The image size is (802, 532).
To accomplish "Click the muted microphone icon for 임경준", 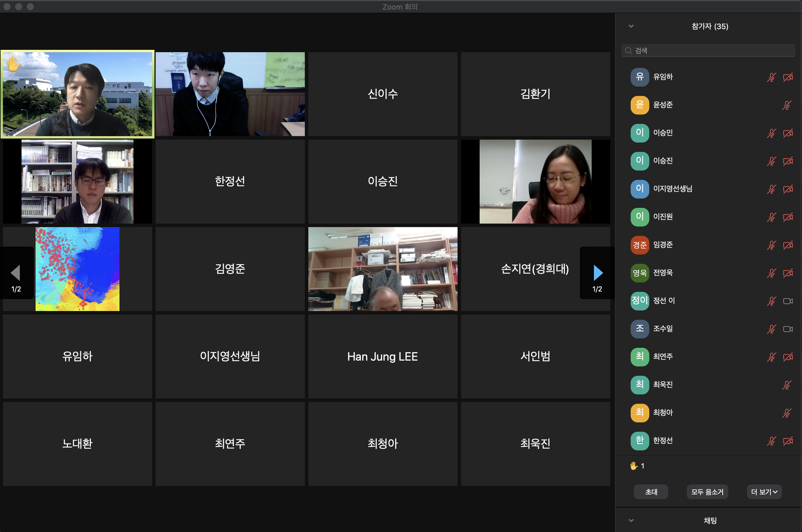I will (771, 245).
